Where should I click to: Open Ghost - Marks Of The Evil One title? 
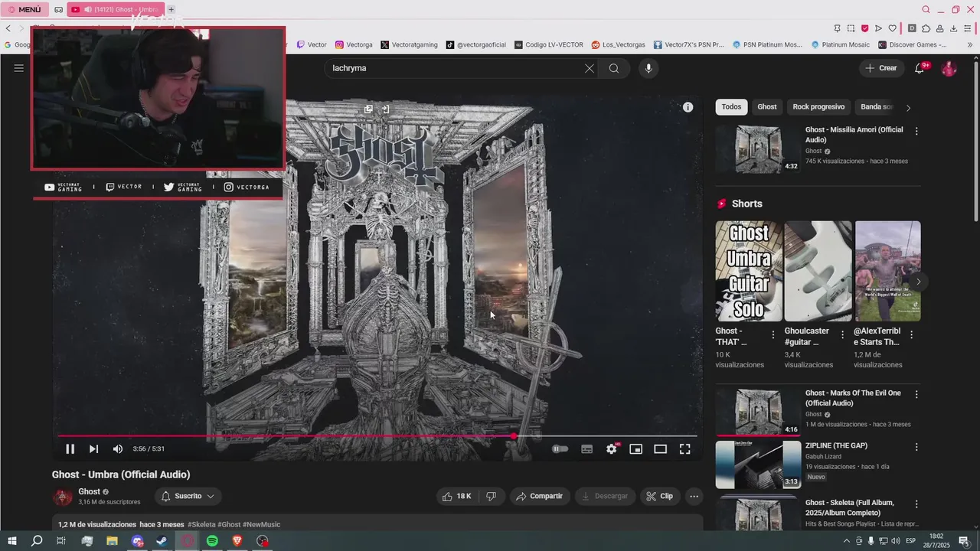(x=853, y=398)
